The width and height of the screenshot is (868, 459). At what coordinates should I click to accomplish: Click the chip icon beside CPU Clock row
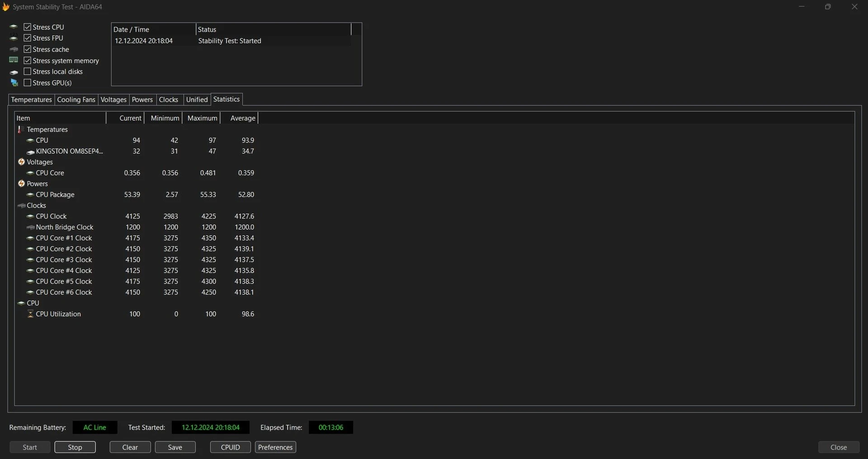coord(30,216)
